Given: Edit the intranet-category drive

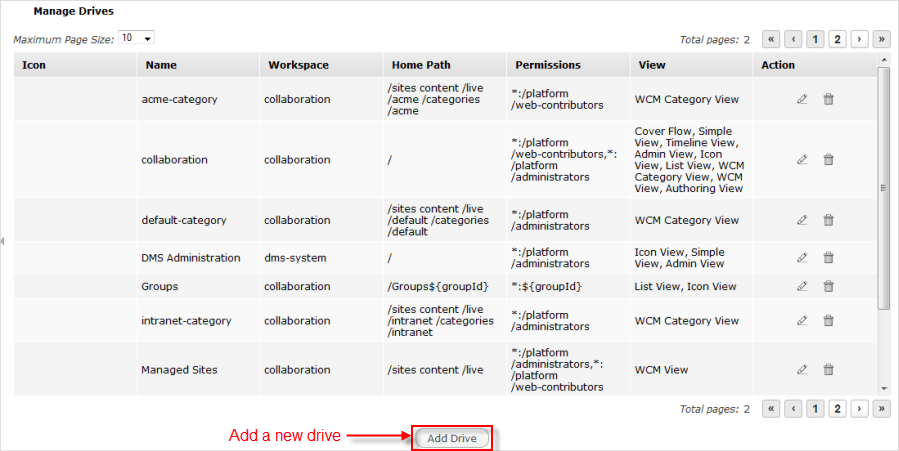Looking at the screenshot, I should [x=802, y=320].
